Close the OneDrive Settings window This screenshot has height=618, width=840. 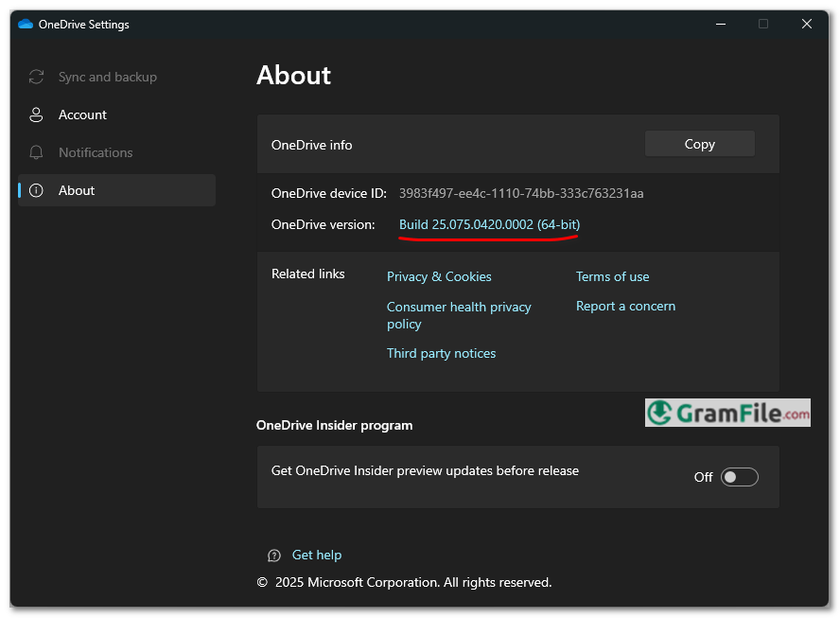pyautogui.click(x=806, y=24)
